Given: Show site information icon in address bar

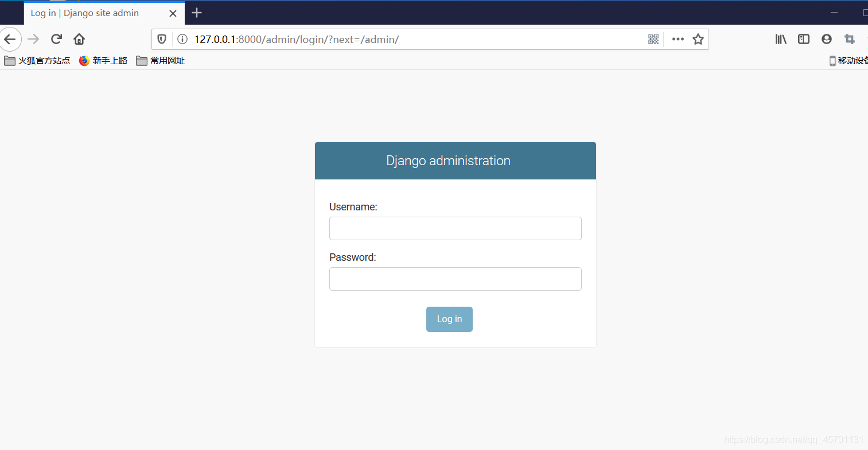Looking at the screenshot, I should pos(182,39).
